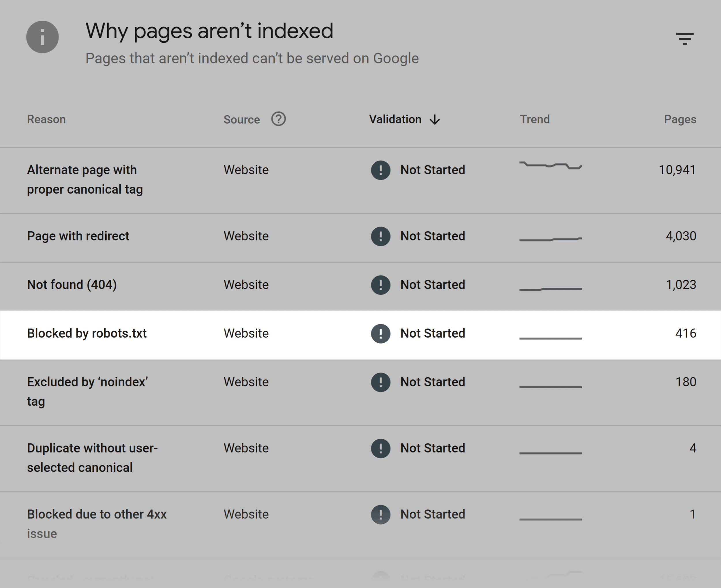Open Blocked due to other 4xx issue
721x588 pixels.
point(97,524)
